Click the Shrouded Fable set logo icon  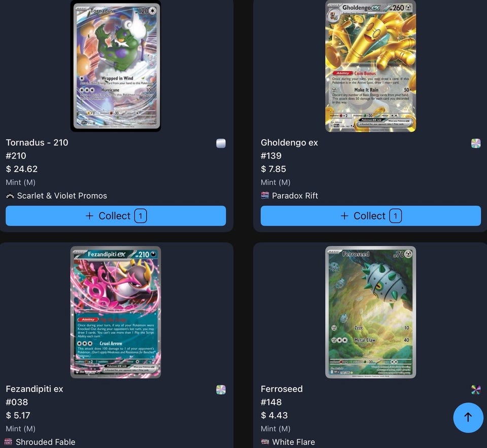[x=9, y=442]
